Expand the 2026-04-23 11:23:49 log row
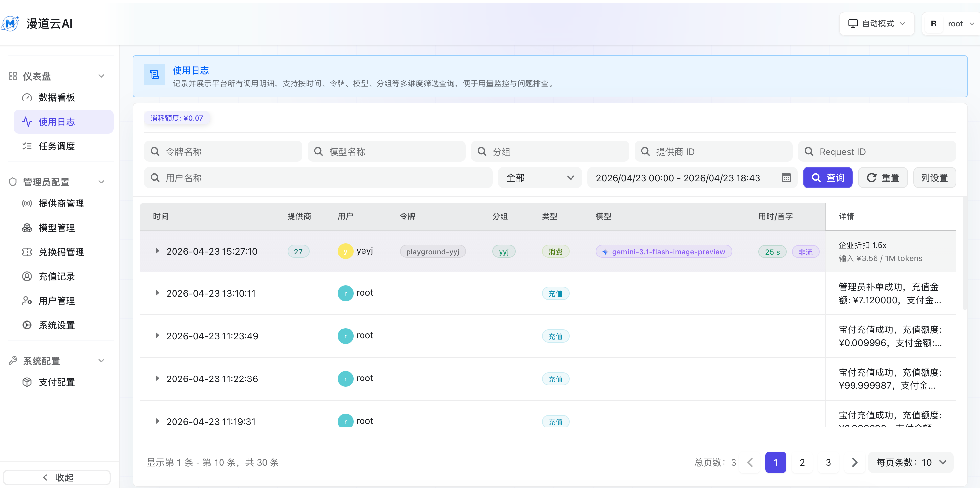980x488 pixels. pos(157,336)
